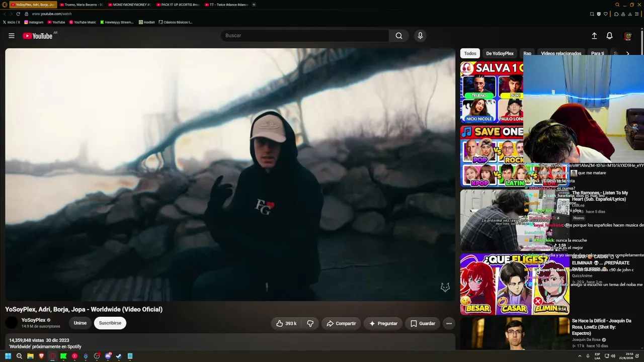The image size is (644, 362).
Task: Open more actions ellipsis under the video
Action: click(449, 323)
